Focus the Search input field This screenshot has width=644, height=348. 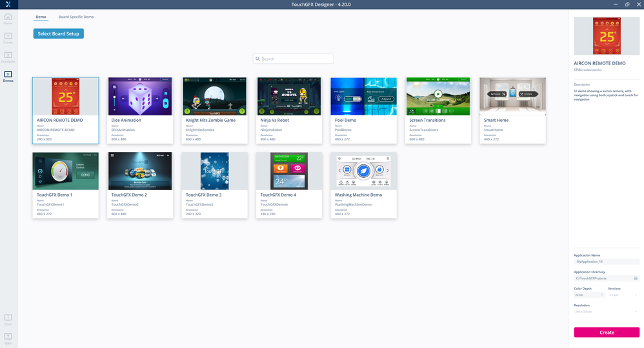tap(293, 59)
